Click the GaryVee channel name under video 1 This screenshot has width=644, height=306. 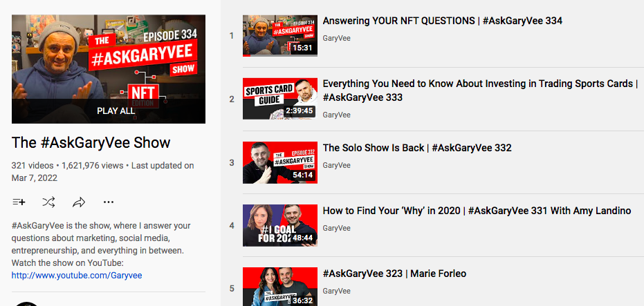pyautogui.click(x=336, y=39)
